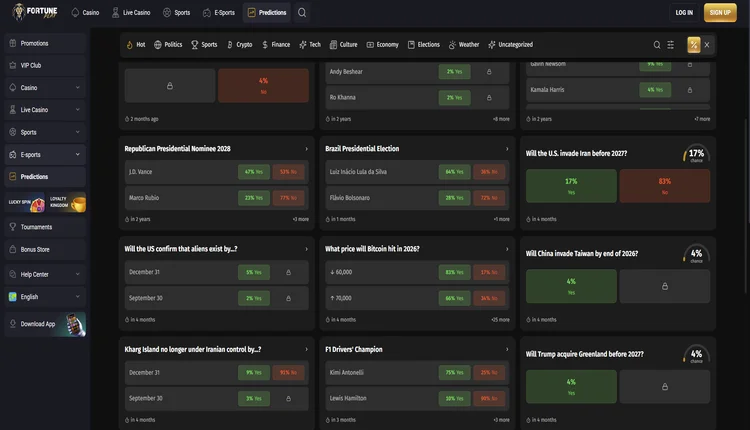Image resolution: width=750 pixels, height=430 pixels.
Task: Bet 53% No on J.D. Vance
Action: 288,172
